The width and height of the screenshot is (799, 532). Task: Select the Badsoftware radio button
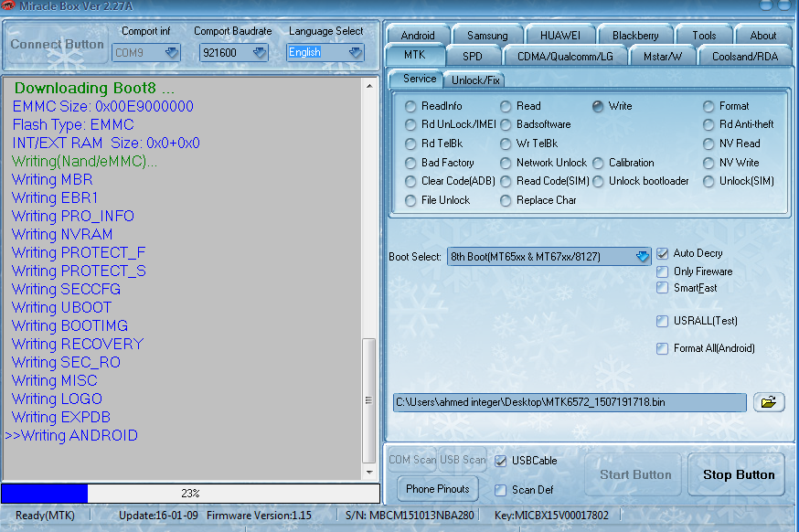pyautogui.click(x=506, y=125)
